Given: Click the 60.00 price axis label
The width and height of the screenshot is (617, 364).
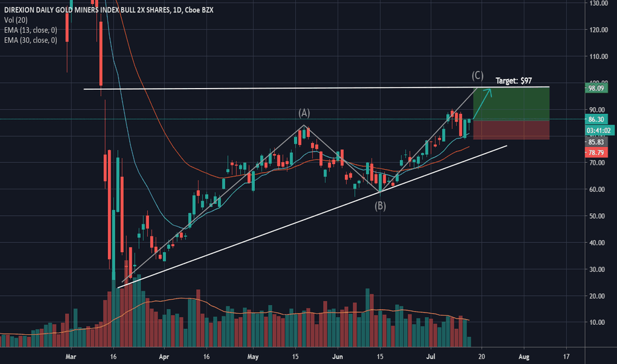Looking at the screenshot, I should (x=597, y=189).
